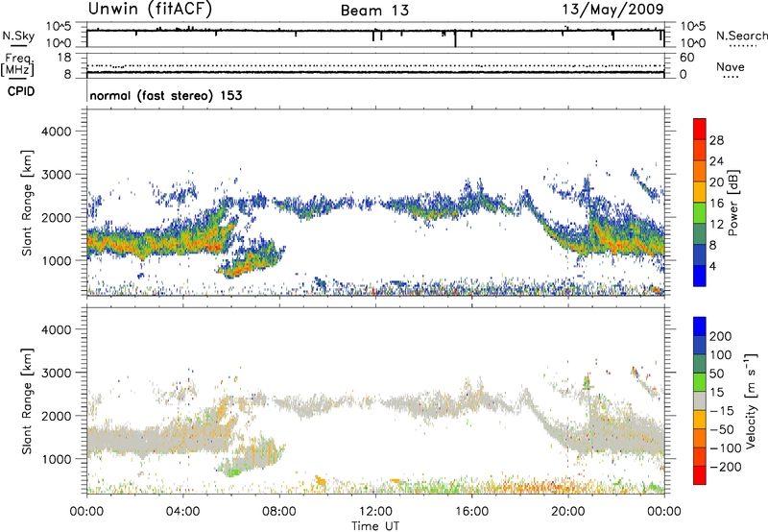The image size is (768, 532).
Task: Click the '-15' tick on Velocity colorbar
Action: tap(721, 410)
